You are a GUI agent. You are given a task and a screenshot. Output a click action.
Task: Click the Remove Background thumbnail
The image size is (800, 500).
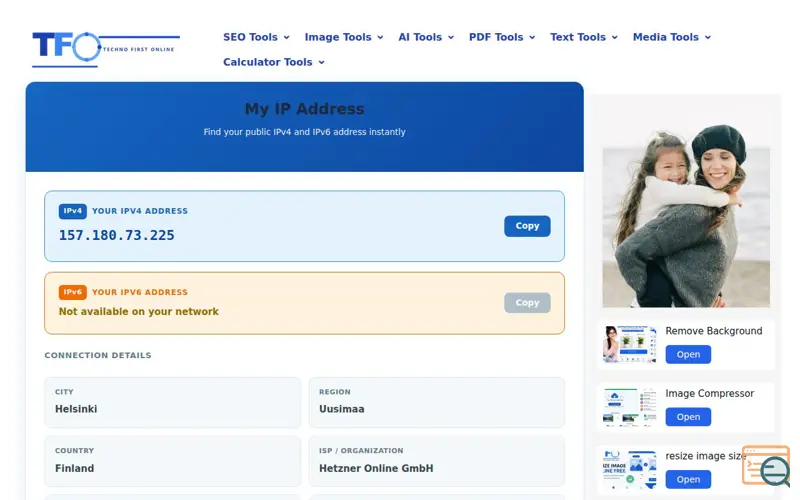click(x=630, y=344)
